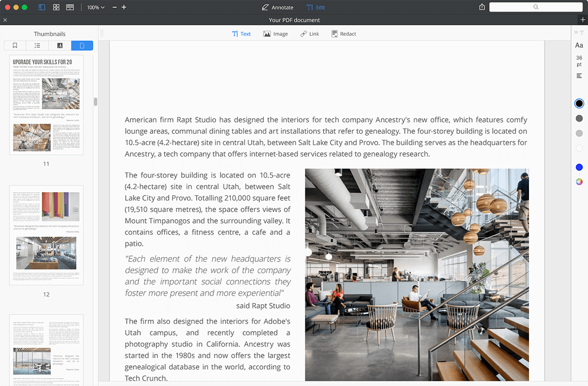Click the 'said Rapt Studio' attribution line
Screen dimensions: 588x386
[x=263, y=306]
